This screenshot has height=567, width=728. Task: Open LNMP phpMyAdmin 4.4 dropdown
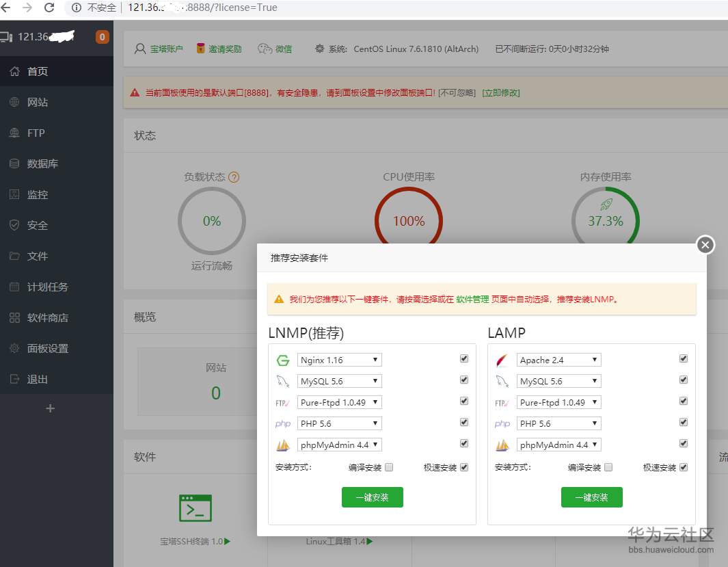coord(340,445)
